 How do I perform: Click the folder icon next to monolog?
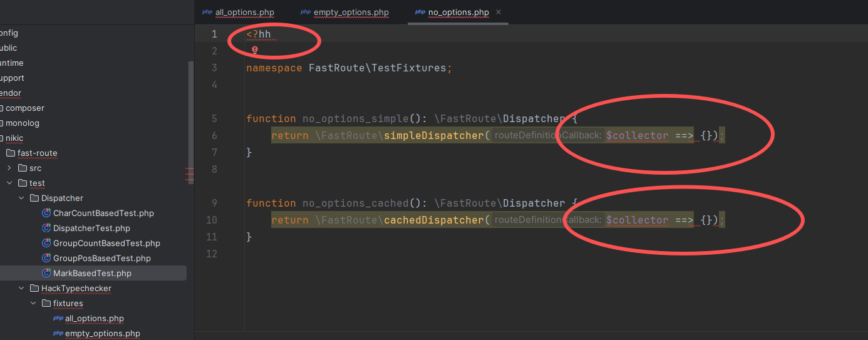pyautogui.click(x=2, y=123)
